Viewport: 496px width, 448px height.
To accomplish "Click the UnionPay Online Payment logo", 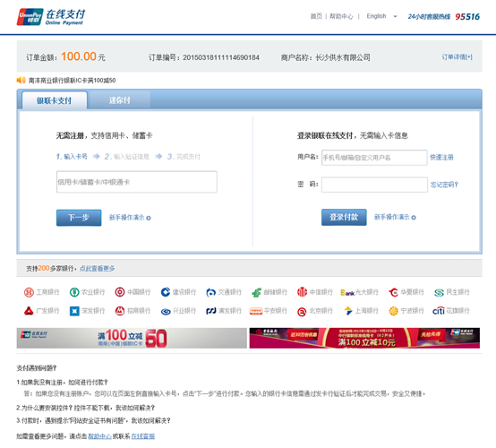I will [51, 17].
